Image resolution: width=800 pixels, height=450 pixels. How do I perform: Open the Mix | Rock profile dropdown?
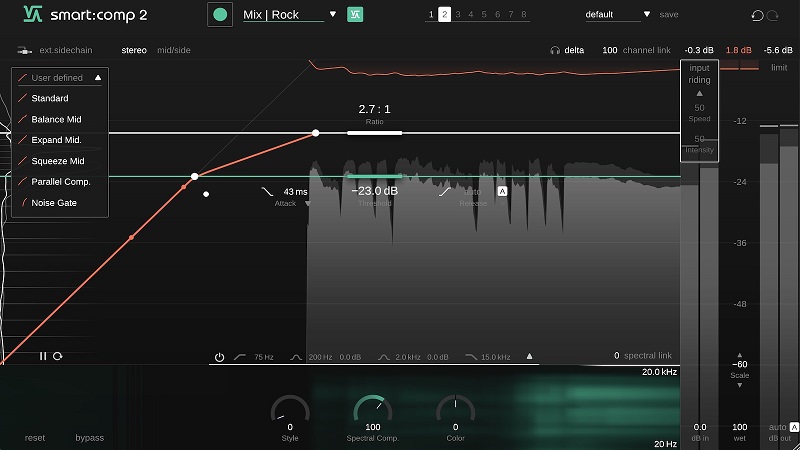pyautogui.click(x=333, y=14)
